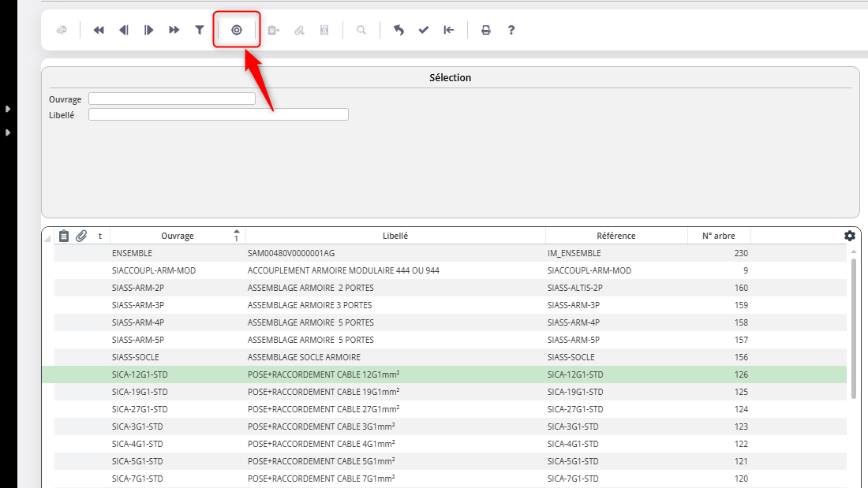The height and width of the screenshot is (488, 868).
Task: Click the notes clipboard column header icon
Action: click(x=64, y=236)
